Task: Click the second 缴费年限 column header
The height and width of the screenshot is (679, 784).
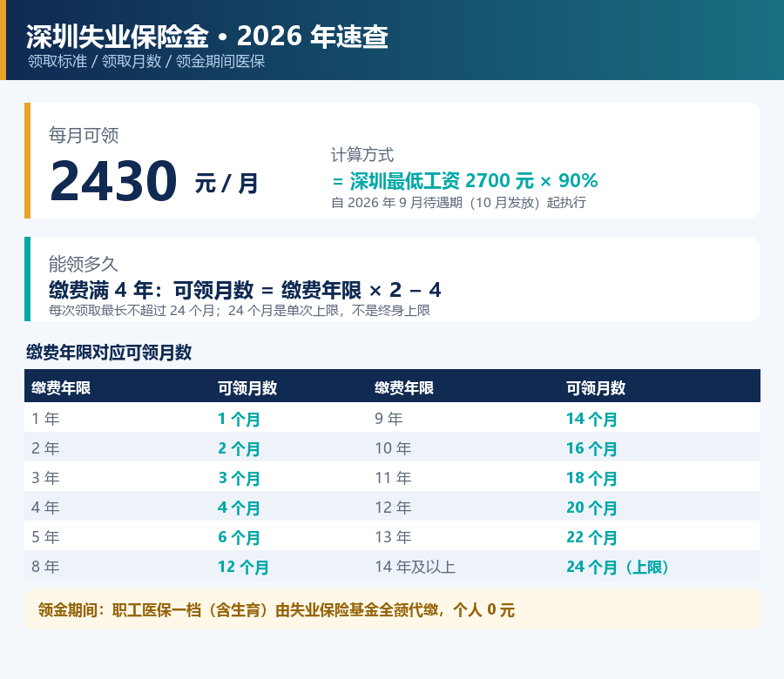Action: 404,387
